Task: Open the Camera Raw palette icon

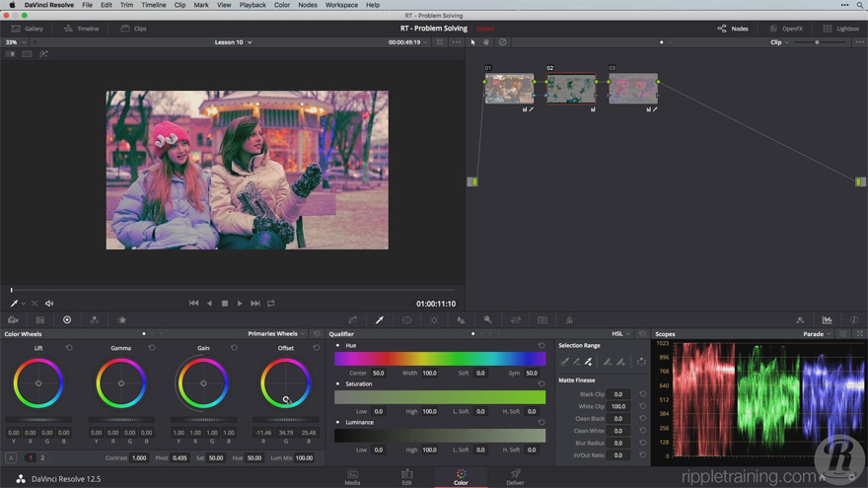Action: (x=13, y=319)
